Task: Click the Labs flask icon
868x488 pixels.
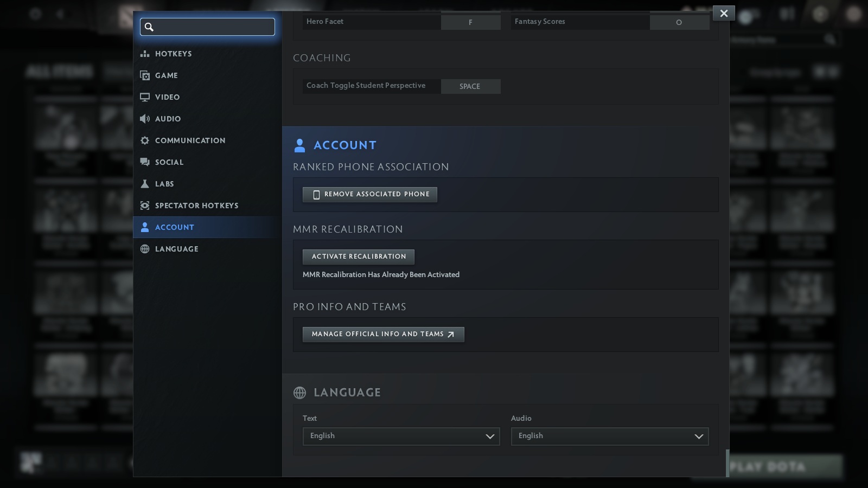Action: pyautogui.click(x=145, y=184)
